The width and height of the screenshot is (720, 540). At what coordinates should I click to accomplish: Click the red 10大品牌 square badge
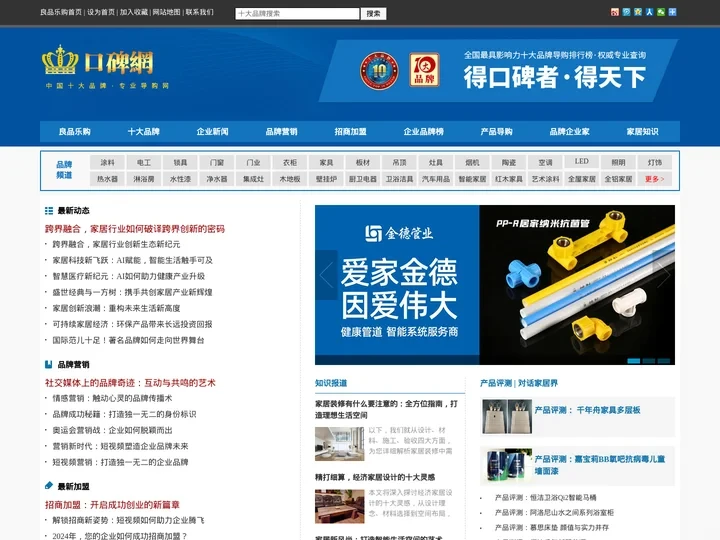(x=424, y=70)
